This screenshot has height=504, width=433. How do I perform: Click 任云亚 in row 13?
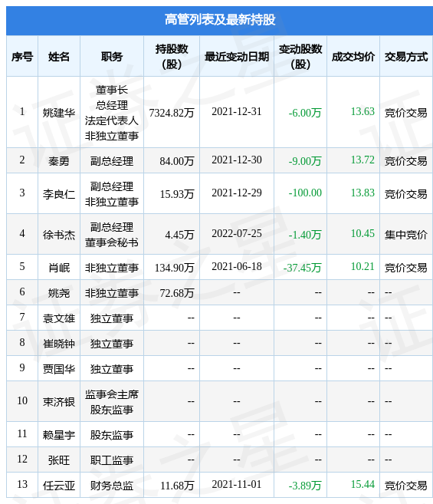tap(59, 486)
